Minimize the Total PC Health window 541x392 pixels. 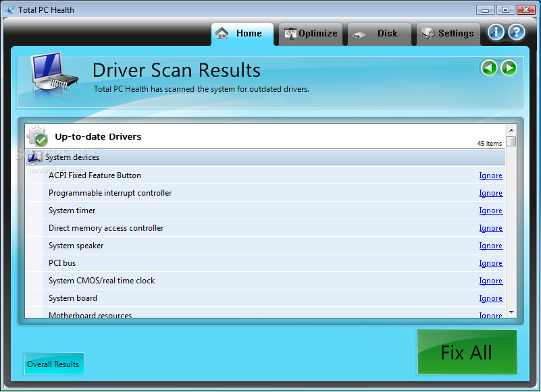coord(485,10)
